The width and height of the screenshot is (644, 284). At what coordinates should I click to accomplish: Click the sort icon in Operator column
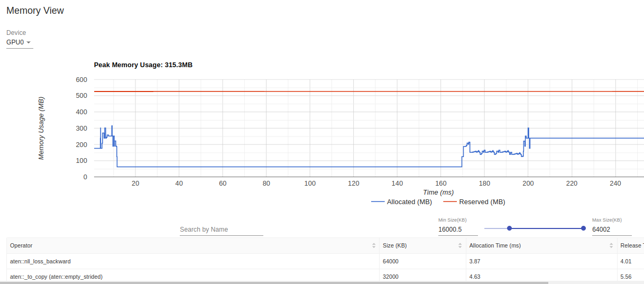[x=374, y=246]
